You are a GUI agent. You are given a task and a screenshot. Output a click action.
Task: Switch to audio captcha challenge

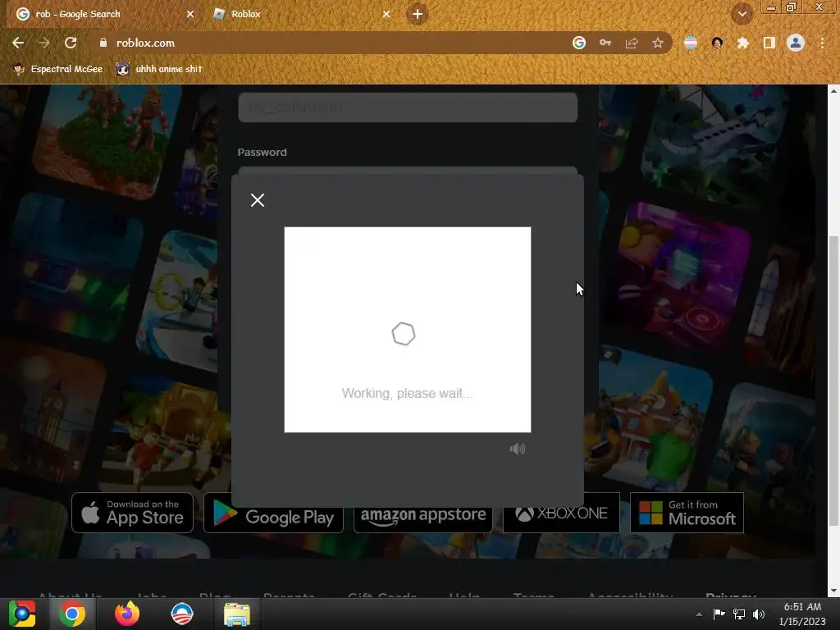517,449
